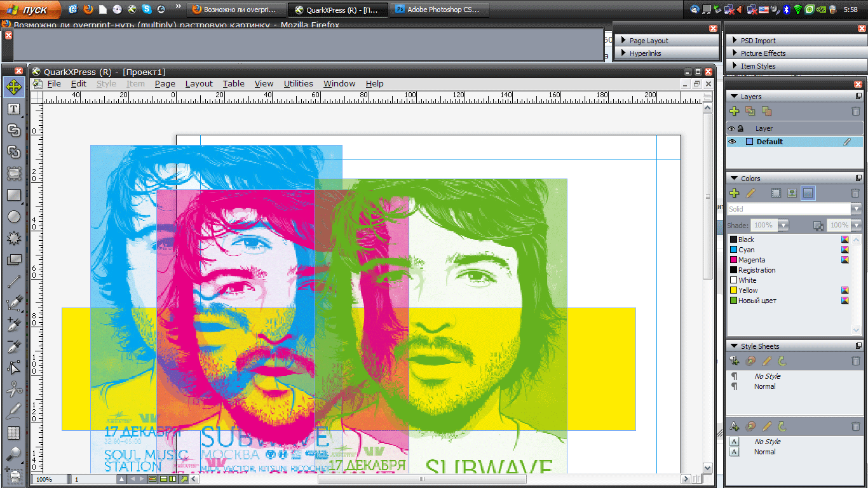Add a new character style sheet
The image size is (868, 488).
coord(735,426)
